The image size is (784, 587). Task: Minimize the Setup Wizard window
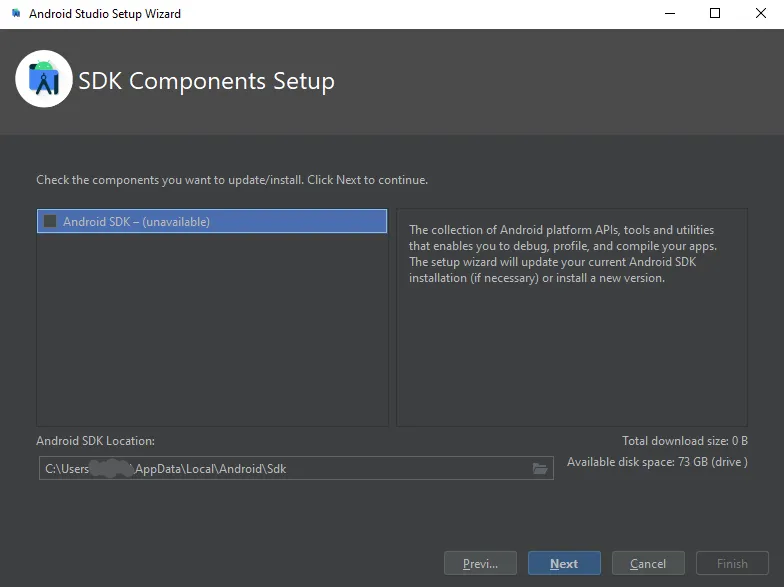[668, 14]
